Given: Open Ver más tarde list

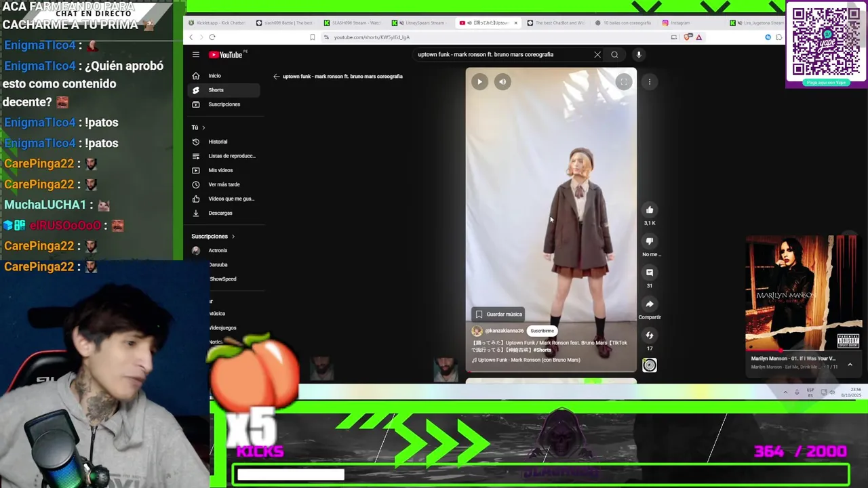Looking at the screenshot, I should coord(224,184).
